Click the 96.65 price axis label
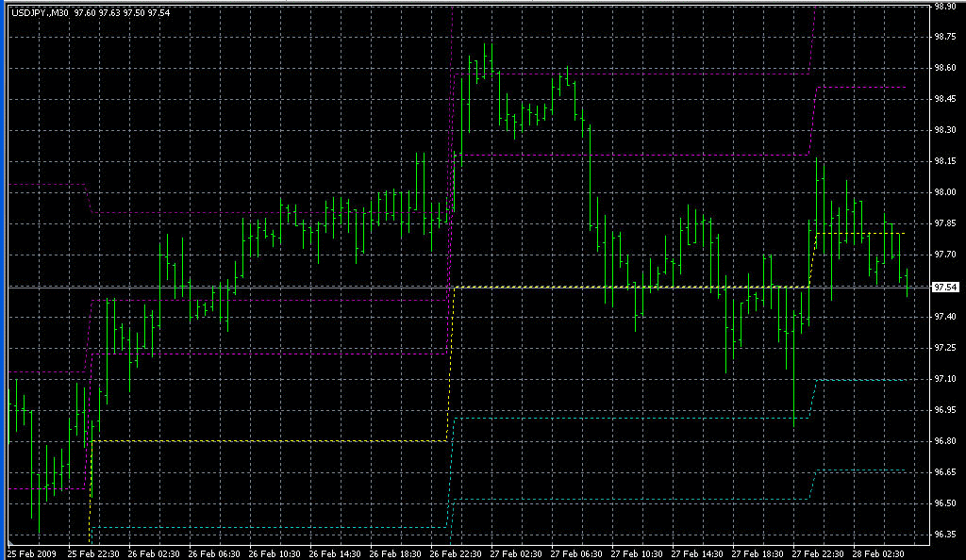This screenshot has width=966, height=560. [943, 472]
